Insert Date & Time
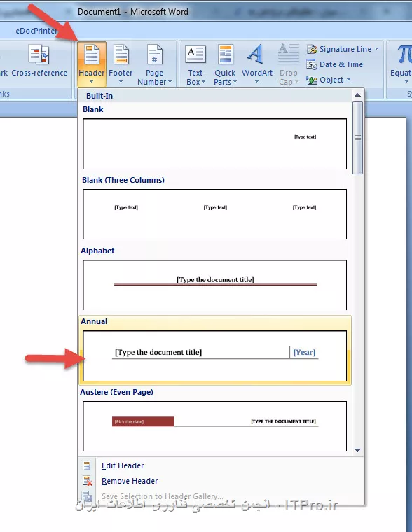The width and height of the screenshot is (412, 532). 334,64
